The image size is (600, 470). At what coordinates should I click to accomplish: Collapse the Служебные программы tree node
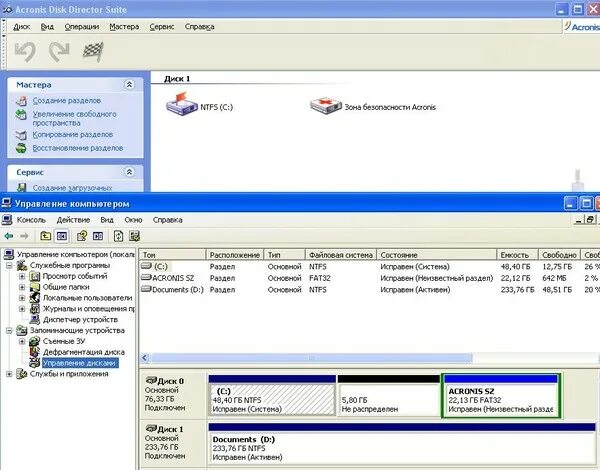click(x=9, y=265)
